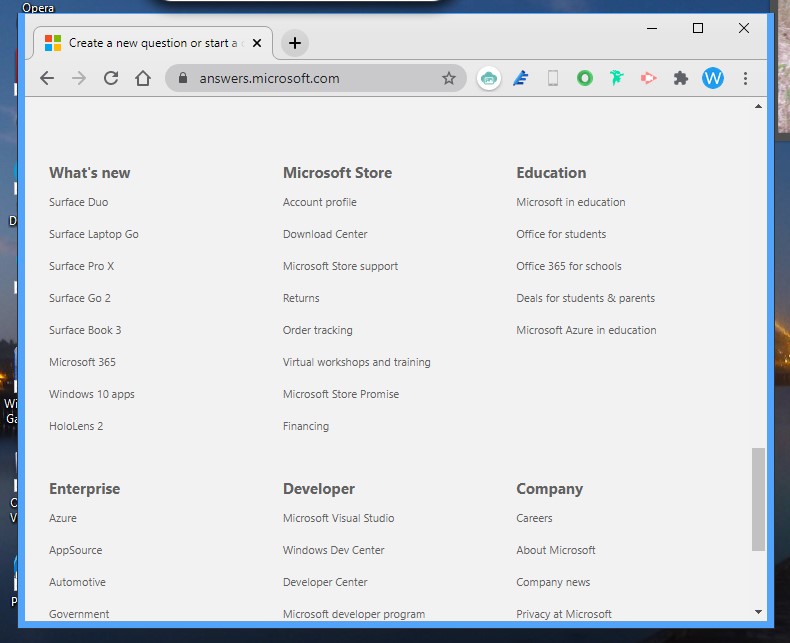Open the grey phone extension

[x=553, y=78]
